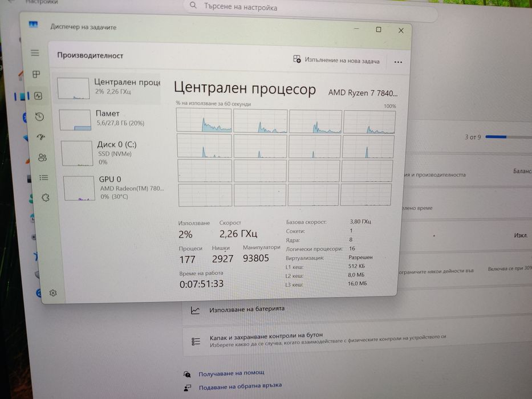The width and height of the screenshot is (532, 399).
Task: Close the Диспечер на задачите window
Action: [401, 31]
